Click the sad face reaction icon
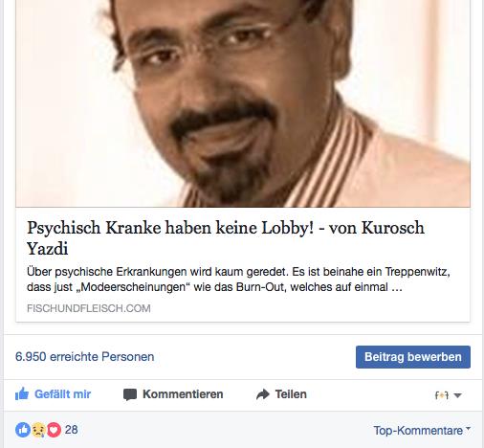Viewport: 484px width, 448px height. point(38,430)
